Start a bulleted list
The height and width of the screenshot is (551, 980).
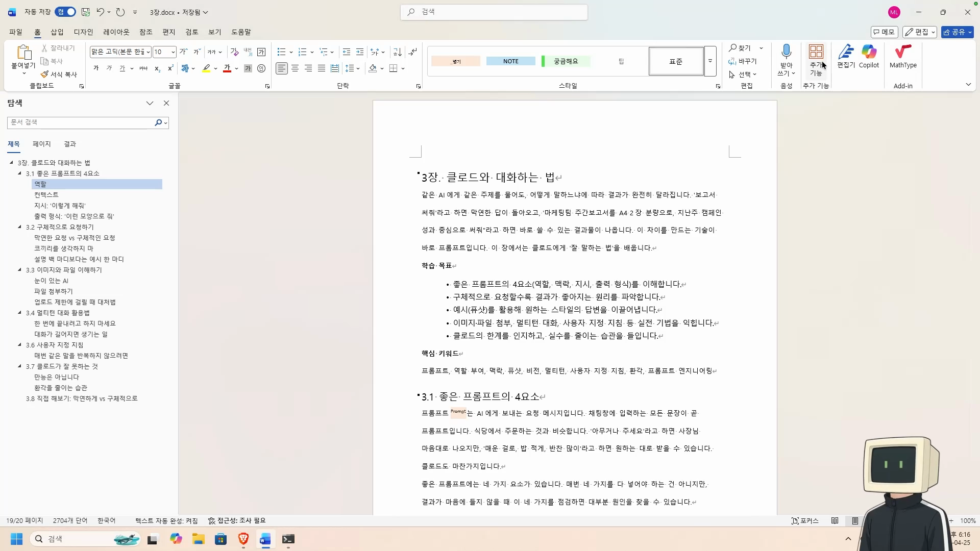(281, 52)
